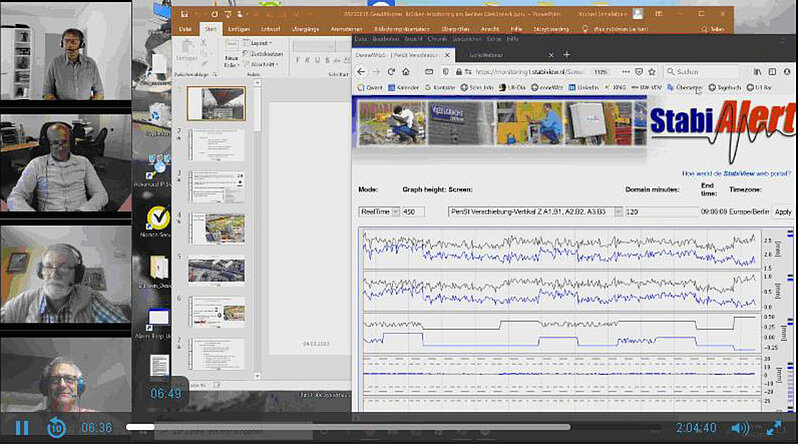Go back in Firefox browser
The height and width of the screenshot is (445, 800).
[x=362, y=72]
